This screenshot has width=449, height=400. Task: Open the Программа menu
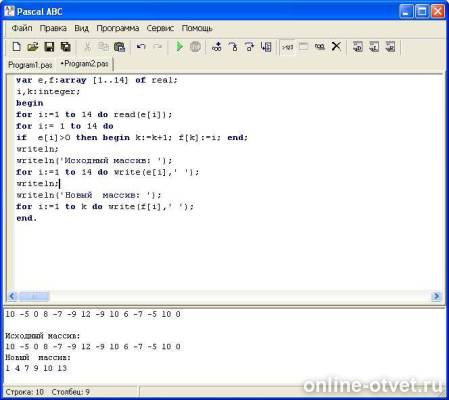118,28
